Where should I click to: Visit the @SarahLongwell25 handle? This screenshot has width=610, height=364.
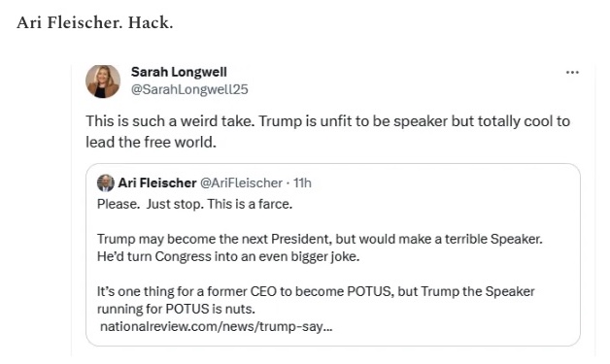189,89
